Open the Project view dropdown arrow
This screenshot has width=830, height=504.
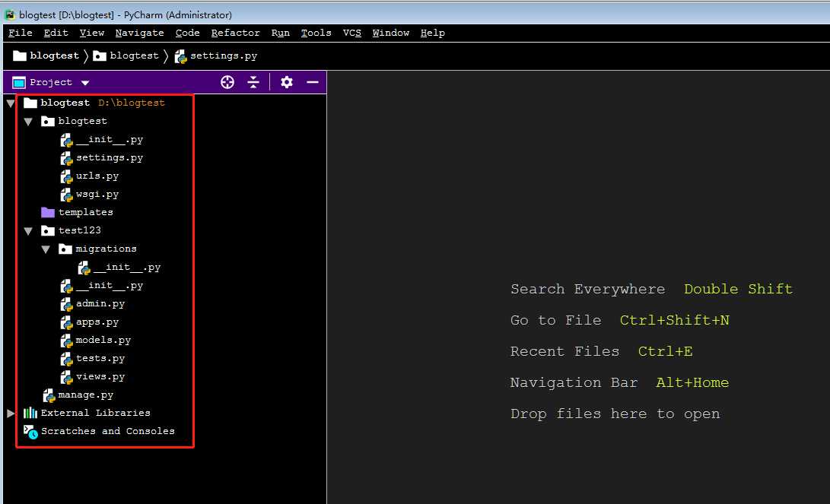85,83
